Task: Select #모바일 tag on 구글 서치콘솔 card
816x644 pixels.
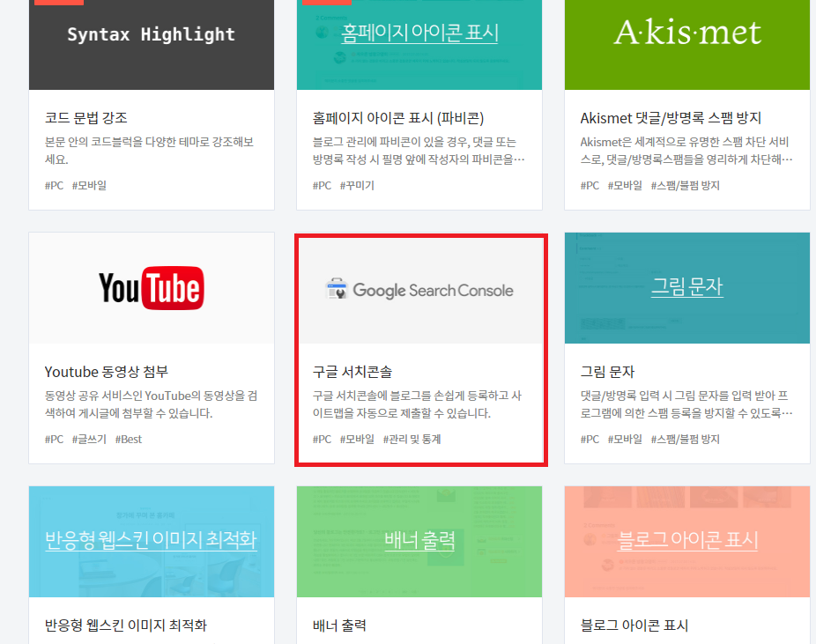Action: point(357,439)
